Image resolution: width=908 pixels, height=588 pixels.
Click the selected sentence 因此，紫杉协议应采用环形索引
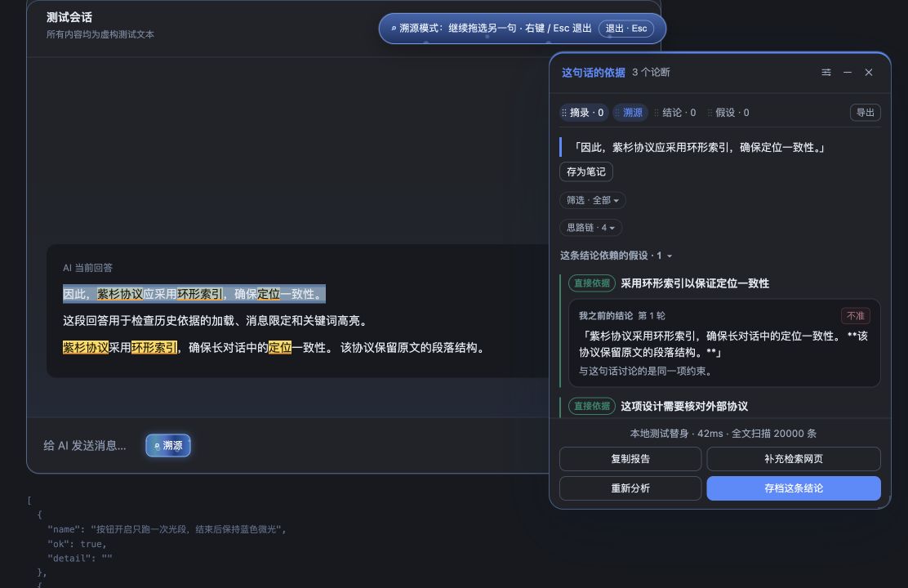pos(194,294)
